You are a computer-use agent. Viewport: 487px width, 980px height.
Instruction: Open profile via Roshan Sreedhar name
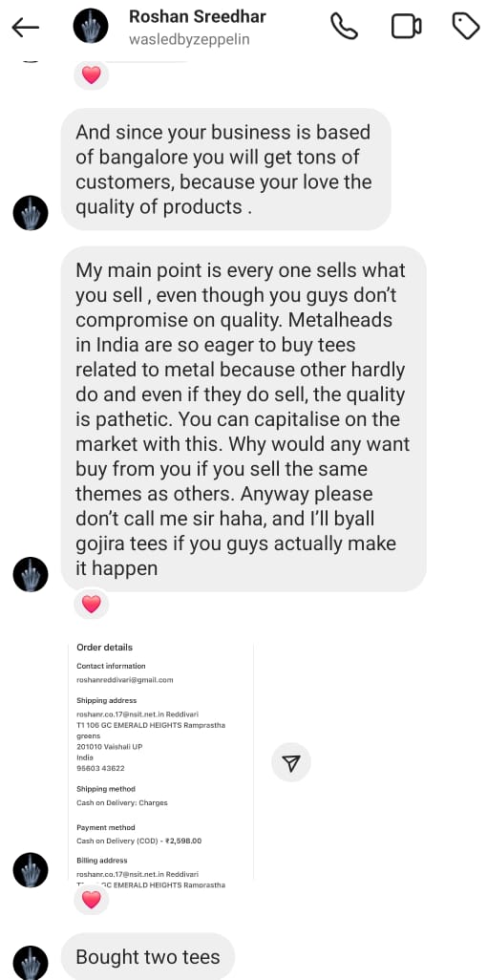(198, 16)
